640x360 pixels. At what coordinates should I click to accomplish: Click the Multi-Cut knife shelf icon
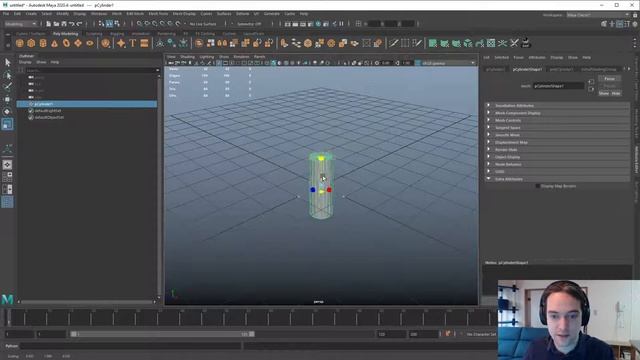393,43
